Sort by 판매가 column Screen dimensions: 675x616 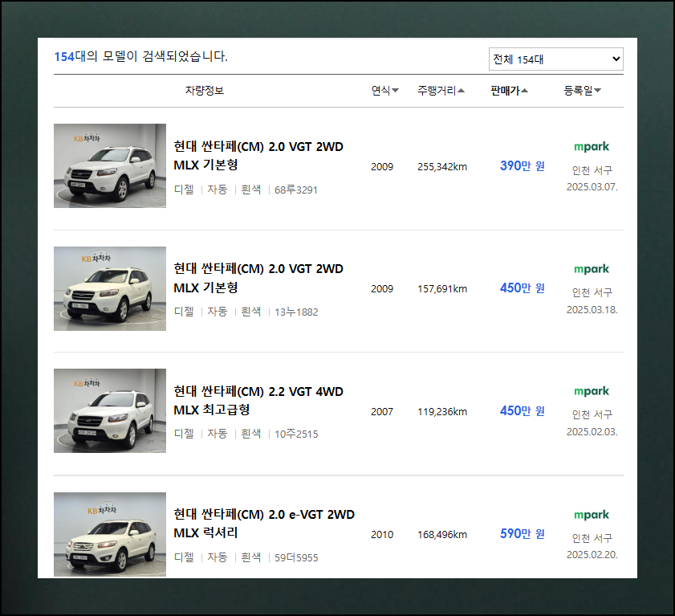click(510, 91)
